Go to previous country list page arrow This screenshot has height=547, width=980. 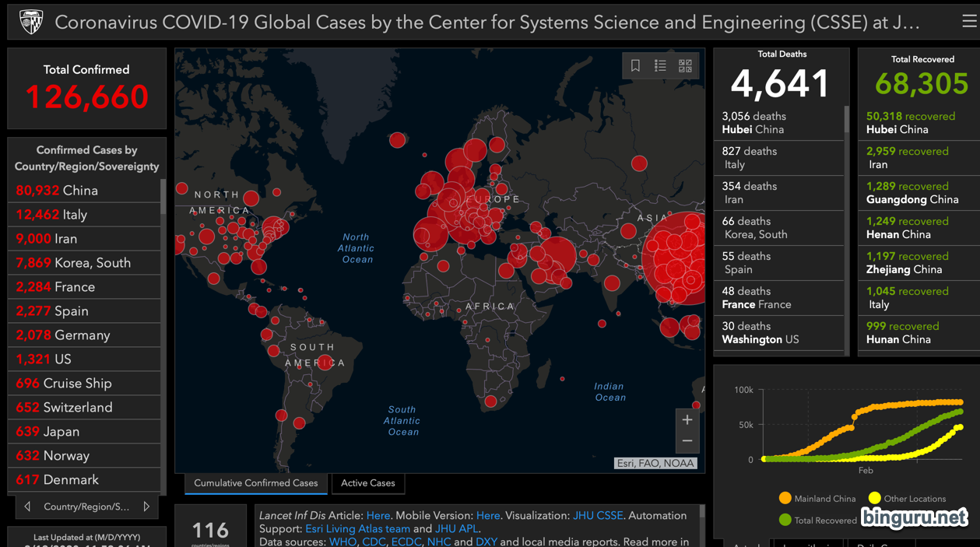pyautogui.click(x=28, y=507)
